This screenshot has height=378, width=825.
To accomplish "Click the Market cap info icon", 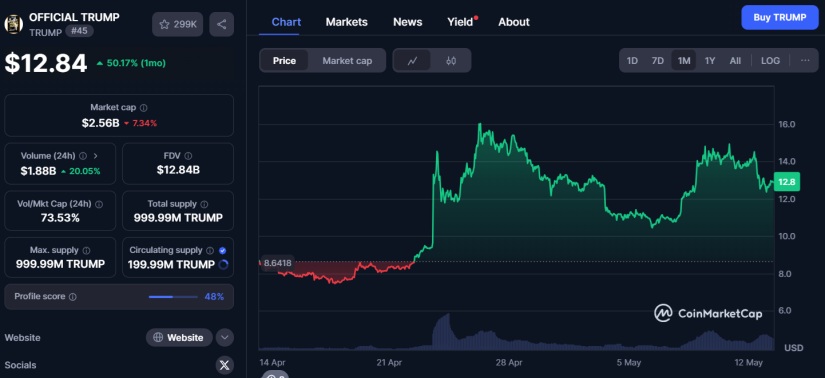I will click(144, 107).
